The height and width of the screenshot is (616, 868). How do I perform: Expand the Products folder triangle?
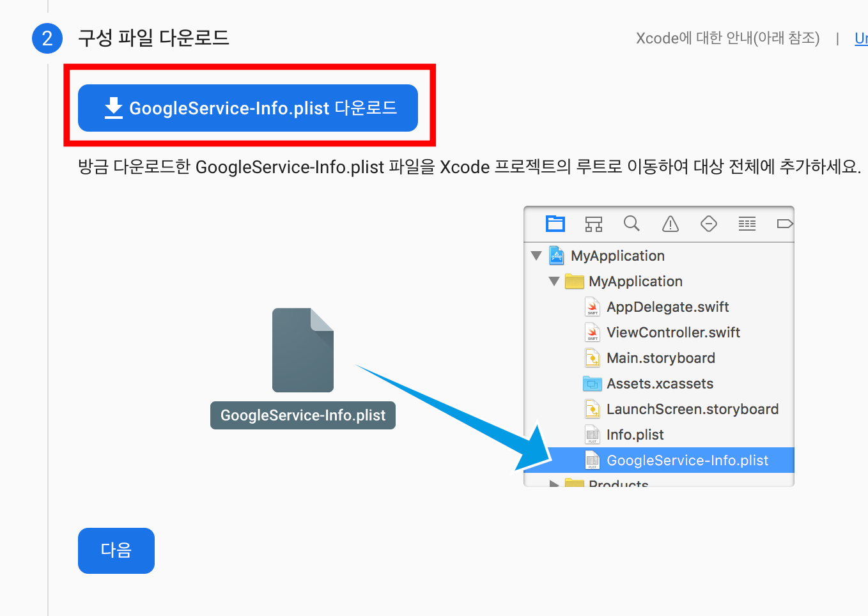[x=554, y=484]
